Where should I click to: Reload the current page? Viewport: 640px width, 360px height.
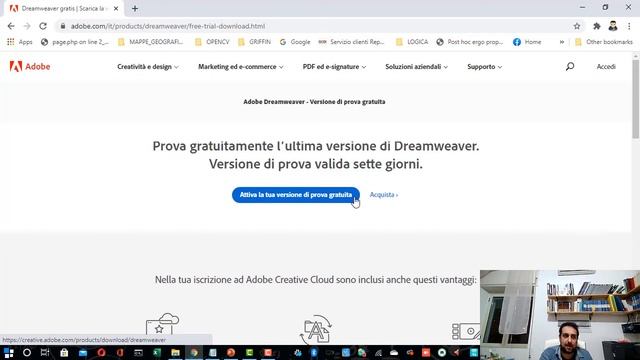(43, 26)
